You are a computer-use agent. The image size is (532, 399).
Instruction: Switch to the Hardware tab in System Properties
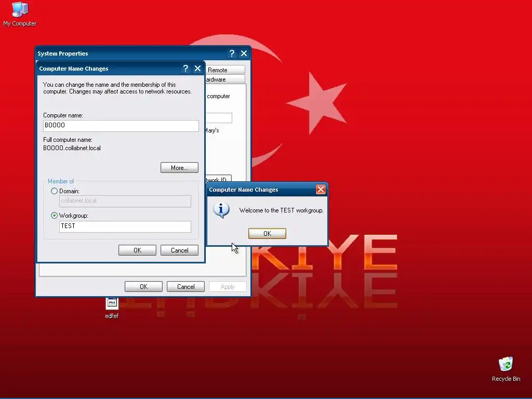[x=224, y=79]
